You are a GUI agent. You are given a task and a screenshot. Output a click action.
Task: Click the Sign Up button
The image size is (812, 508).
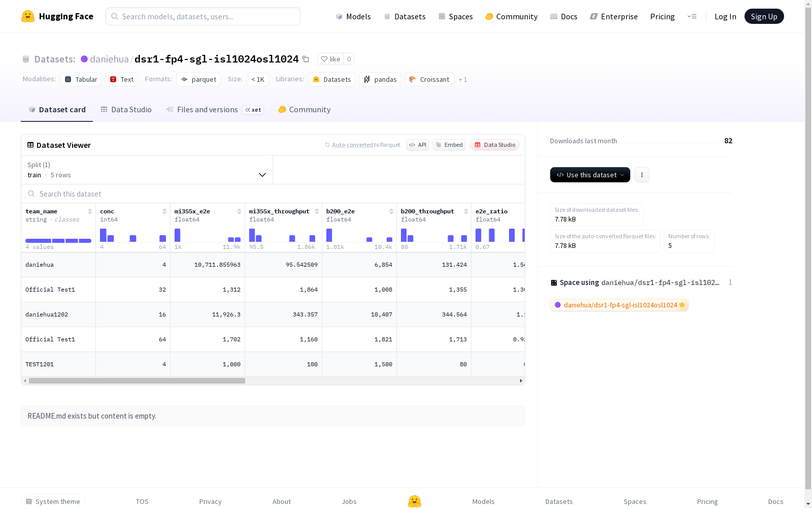764,16
